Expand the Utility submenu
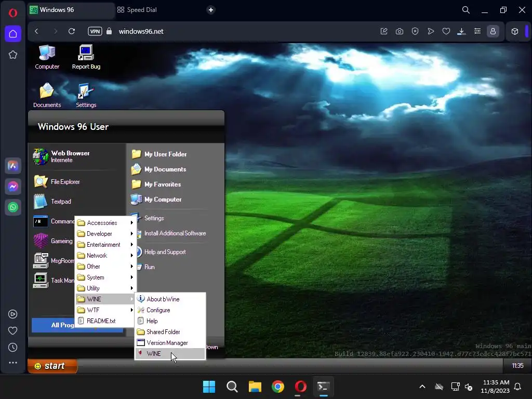Screen dimensions: 532x399 (105, 288)
